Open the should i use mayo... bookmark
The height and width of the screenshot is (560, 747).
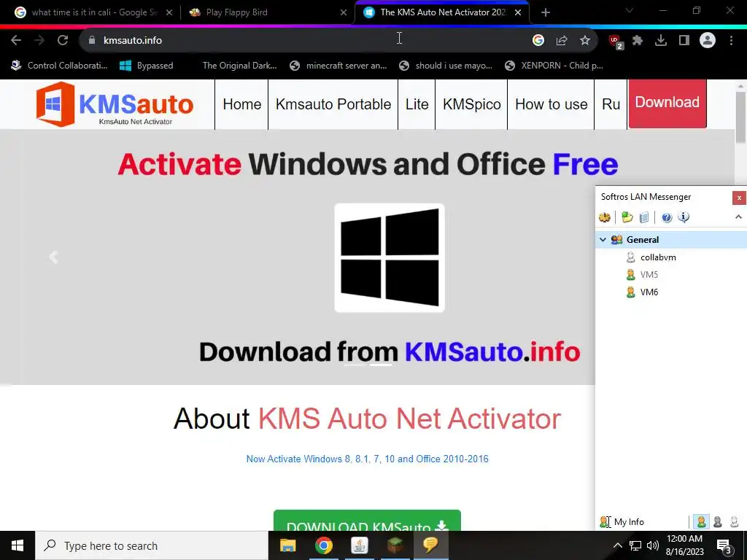pyautogui.click(x=446, y=66)
